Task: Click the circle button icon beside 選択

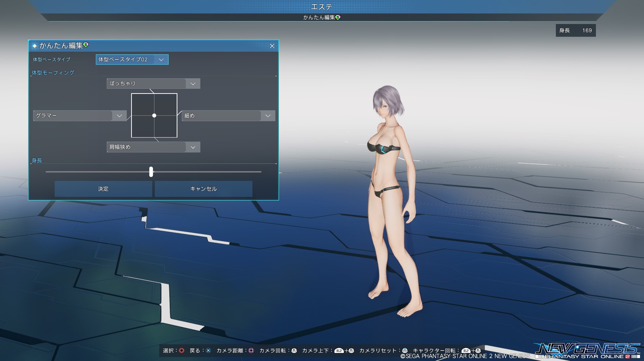Action: [x=181, y=350]
